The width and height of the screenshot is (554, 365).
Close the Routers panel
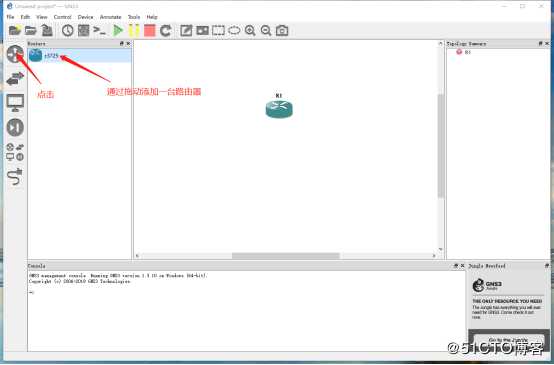pos(128,43)
